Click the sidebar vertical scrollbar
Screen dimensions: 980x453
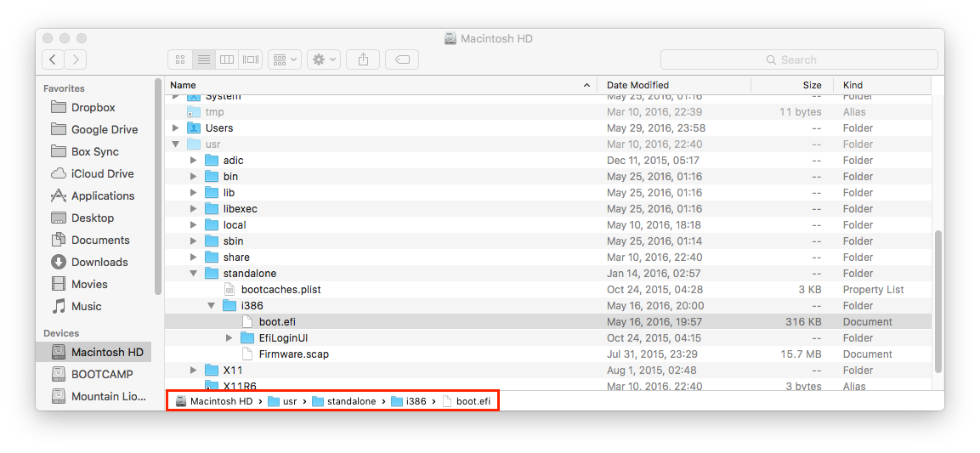click(x=158, y=186)
